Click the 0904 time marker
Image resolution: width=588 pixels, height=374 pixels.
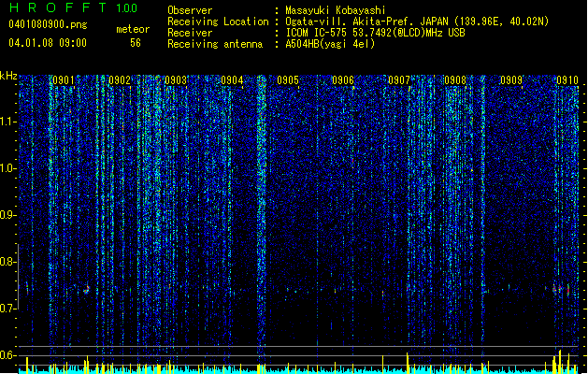(232, 80)
